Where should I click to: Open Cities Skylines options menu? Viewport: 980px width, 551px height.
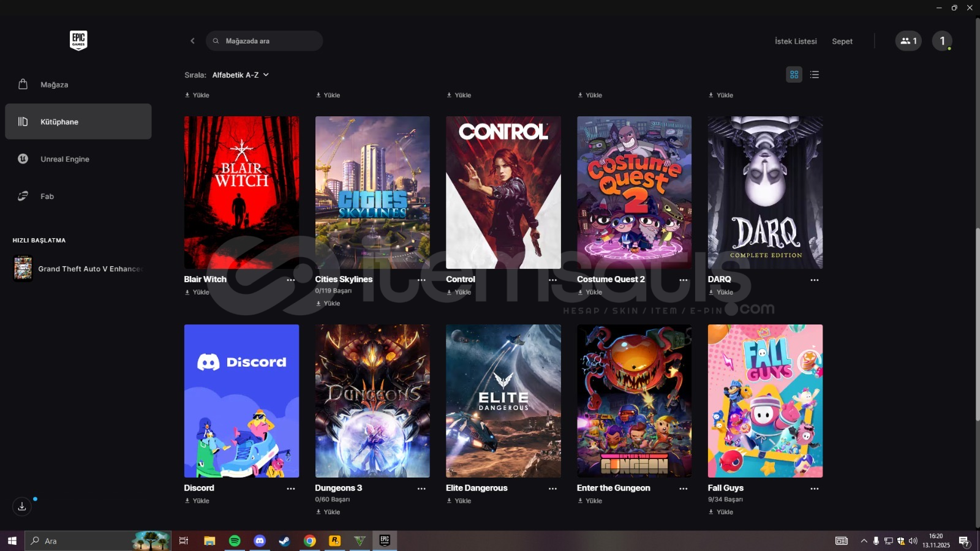pos(421,280)
